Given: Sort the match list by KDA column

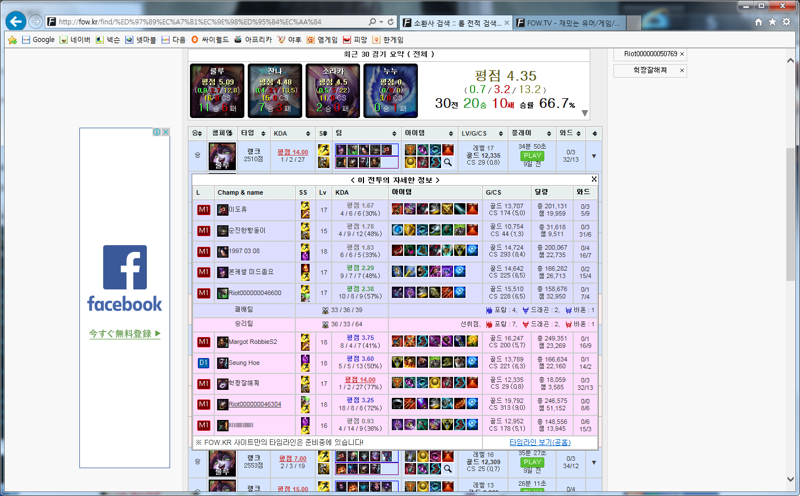Looking at the screenshot, I should (291, 134).
